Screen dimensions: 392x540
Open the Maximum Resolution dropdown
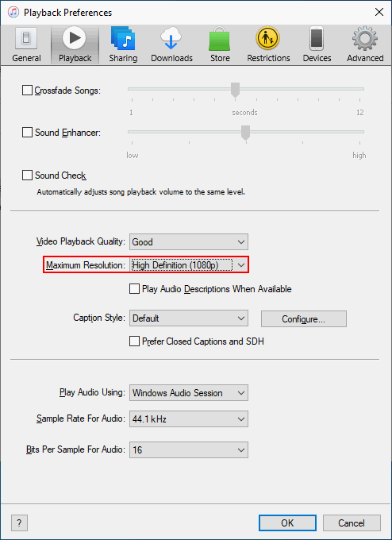tap(189, 264)
